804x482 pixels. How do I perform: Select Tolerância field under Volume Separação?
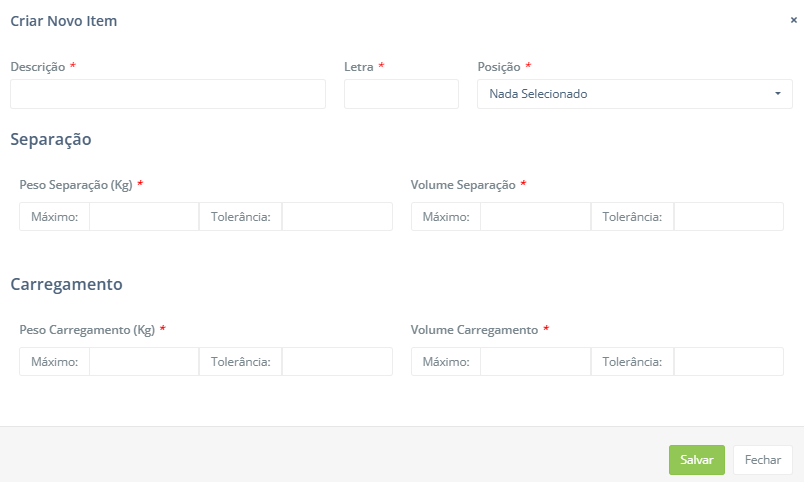728,217
